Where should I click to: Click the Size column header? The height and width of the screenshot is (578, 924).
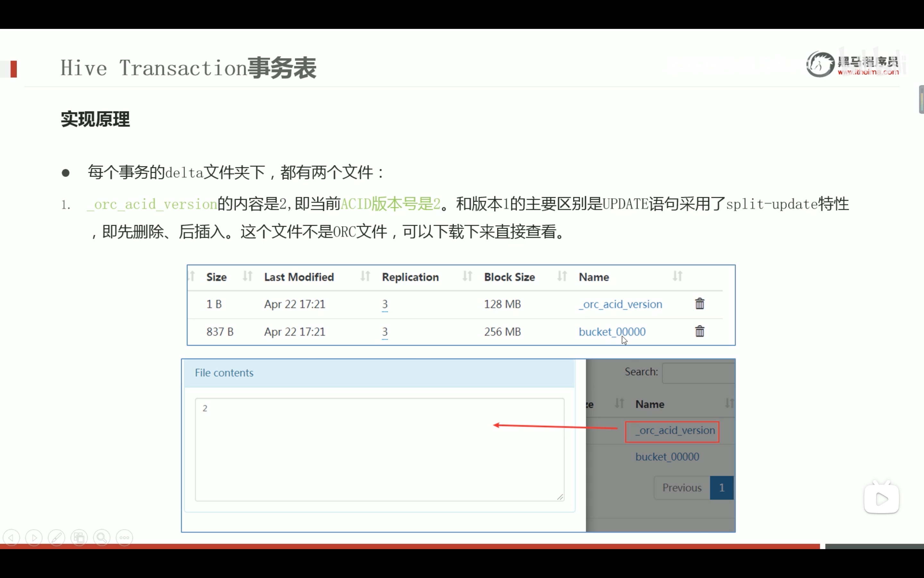(x=217, y=277)
